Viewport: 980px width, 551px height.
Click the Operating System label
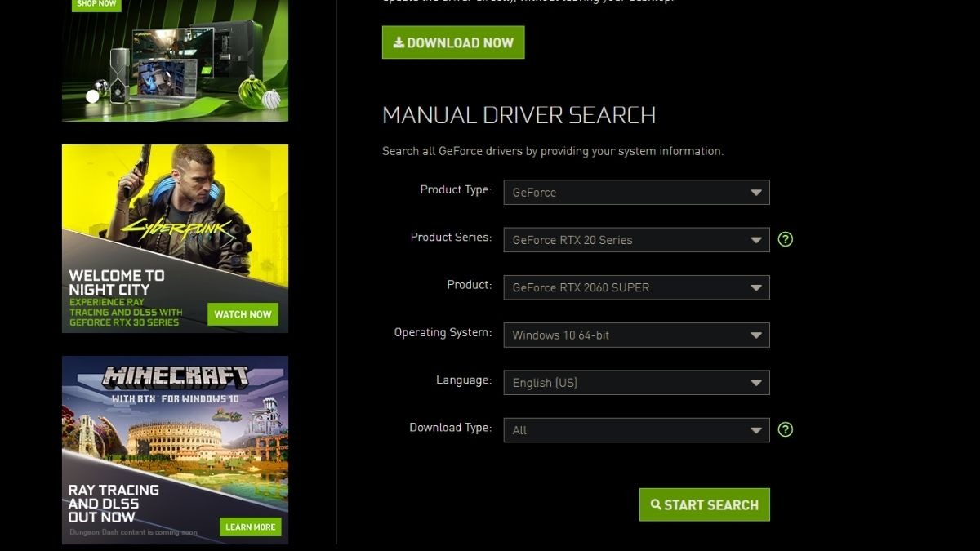[443, 332]
